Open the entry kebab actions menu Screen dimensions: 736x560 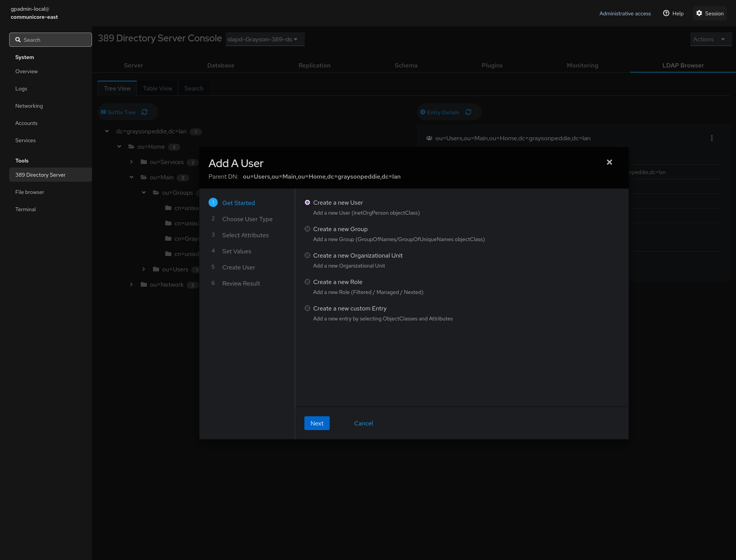(712, 138)
